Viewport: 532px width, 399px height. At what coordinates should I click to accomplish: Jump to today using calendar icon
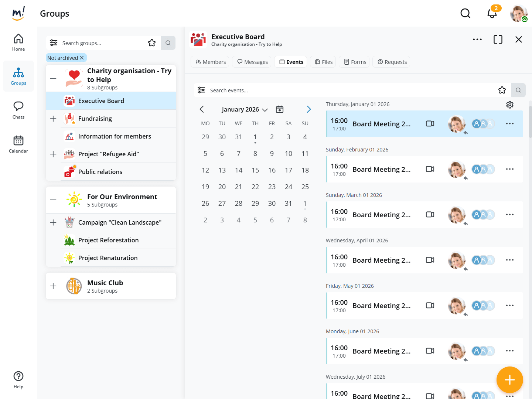(280, 109)
